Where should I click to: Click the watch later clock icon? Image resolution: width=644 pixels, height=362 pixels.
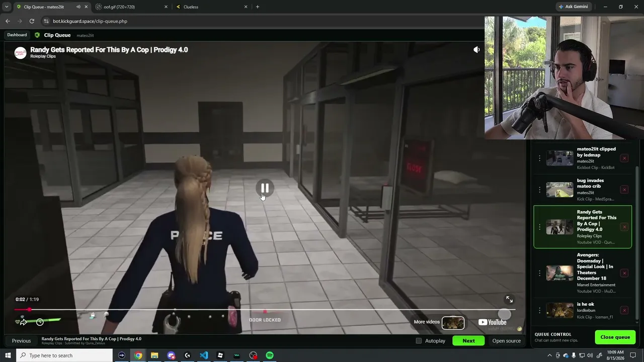point(40,322)
